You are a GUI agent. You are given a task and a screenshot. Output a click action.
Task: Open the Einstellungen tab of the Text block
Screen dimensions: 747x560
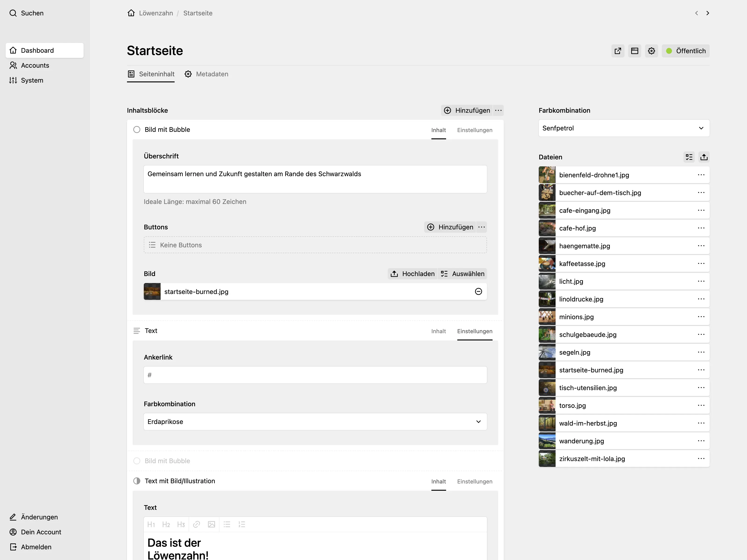(x=475, y=331)
